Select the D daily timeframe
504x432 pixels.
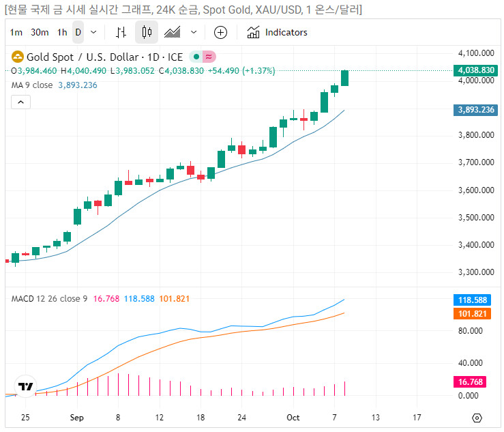(x=78, y=32)
